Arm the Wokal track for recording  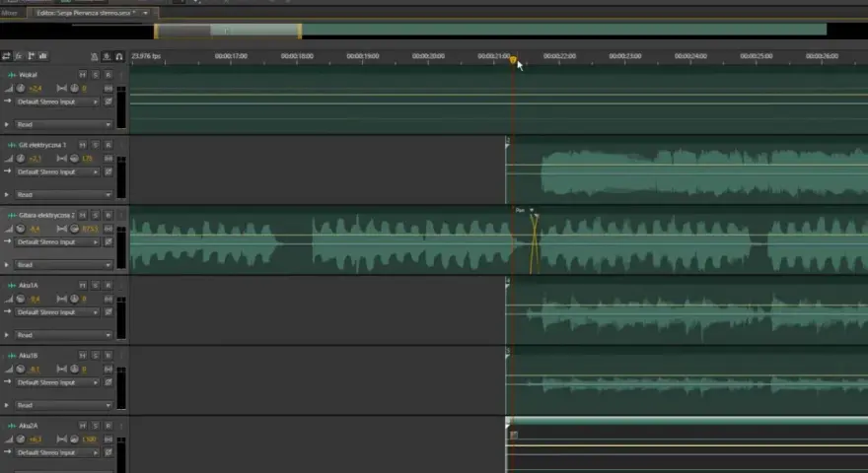click(108, 75)
